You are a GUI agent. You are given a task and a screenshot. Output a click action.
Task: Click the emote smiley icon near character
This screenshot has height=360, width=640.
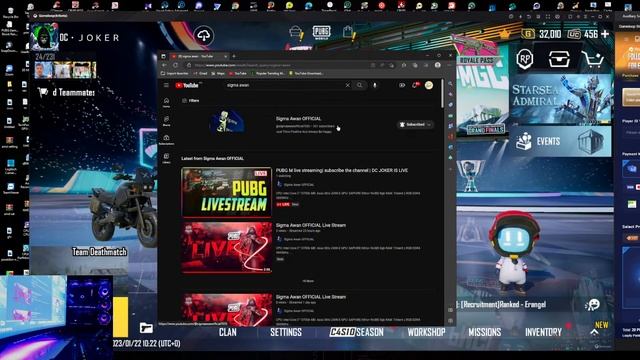tap(592, 304)
